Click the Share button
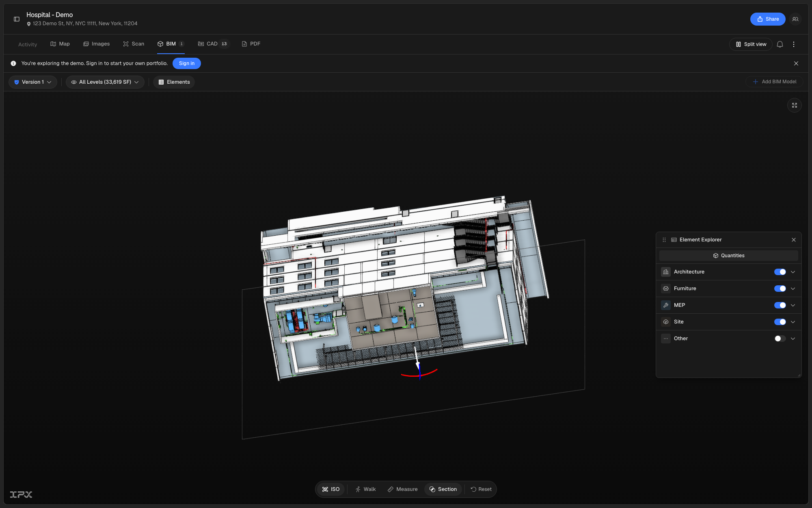 click(768, 19)
